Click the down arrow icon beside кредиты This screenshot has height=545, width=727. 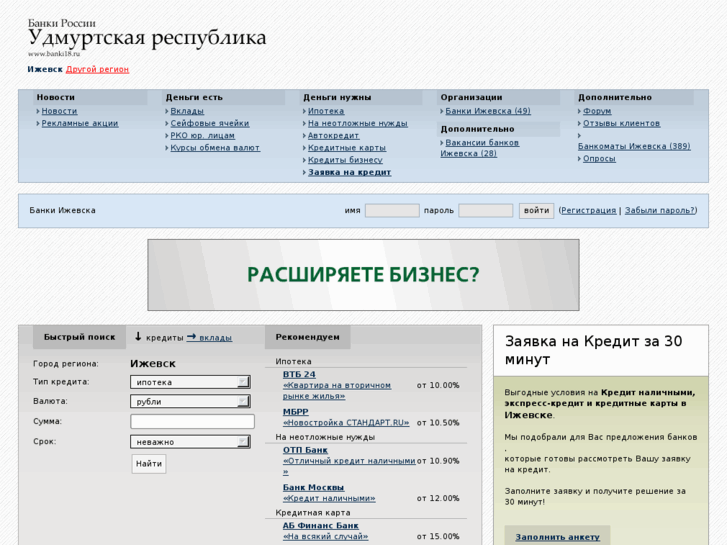click(138, 337)
